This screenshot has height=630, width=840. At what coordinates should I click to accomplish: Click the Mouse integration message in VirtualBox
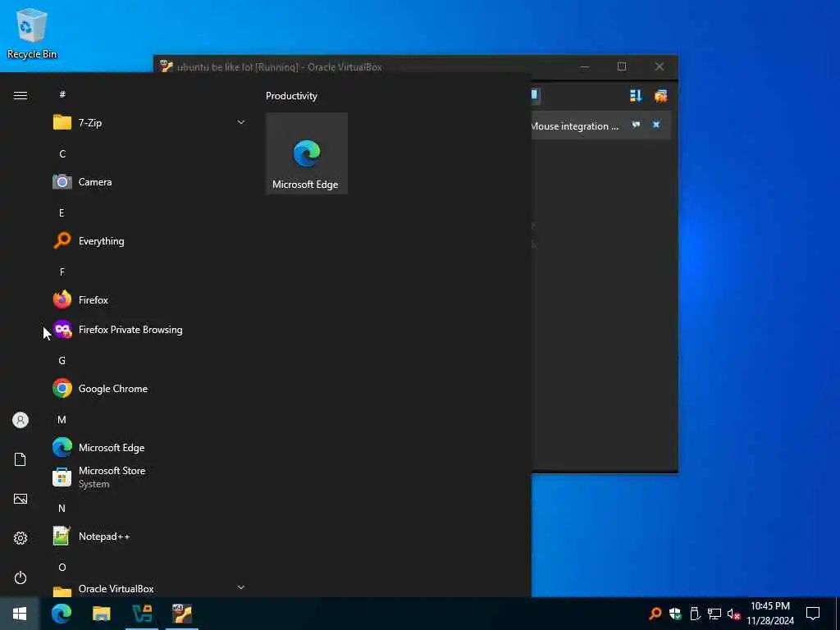tap(575, 126)
